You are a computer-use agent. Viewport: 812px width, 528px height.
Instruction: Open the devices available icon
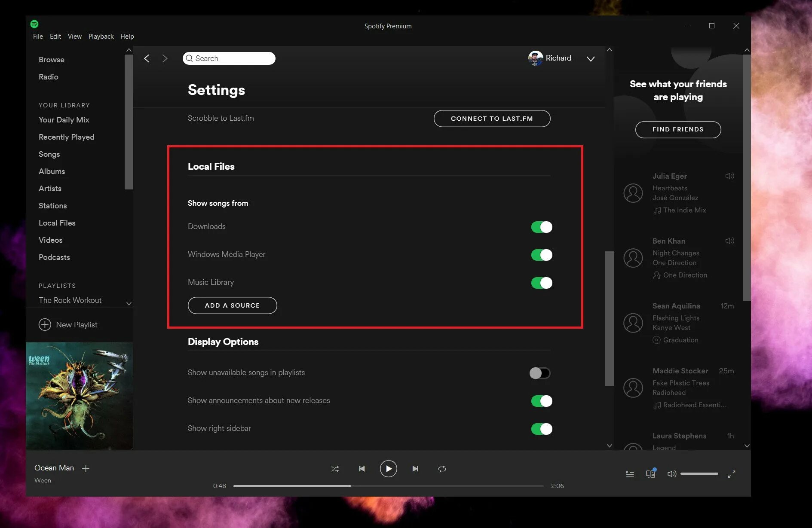[651, 473]
